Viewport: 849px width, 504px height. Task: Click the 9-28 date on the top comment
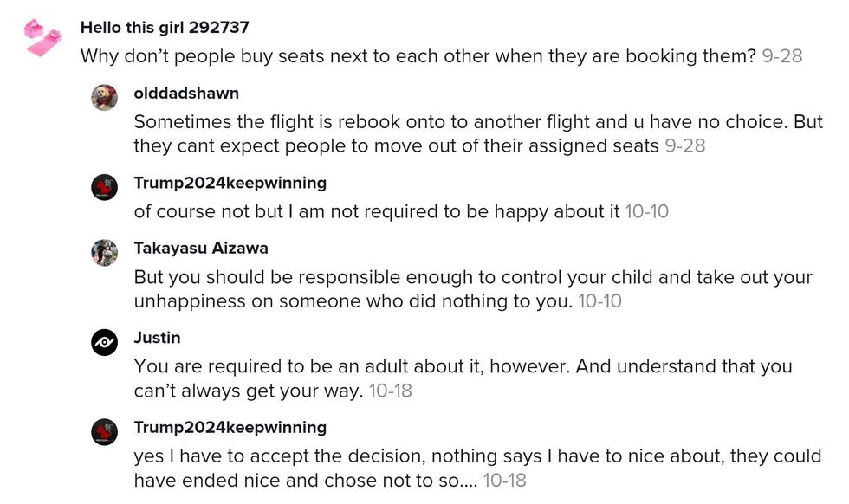pyautogui.click(x=782, y=56)
